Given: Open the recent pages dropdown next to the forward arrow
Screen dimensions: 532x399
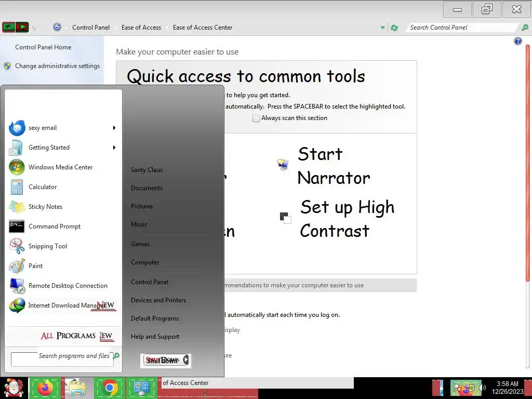Looking at the screenshot, I should click(34, 28).
